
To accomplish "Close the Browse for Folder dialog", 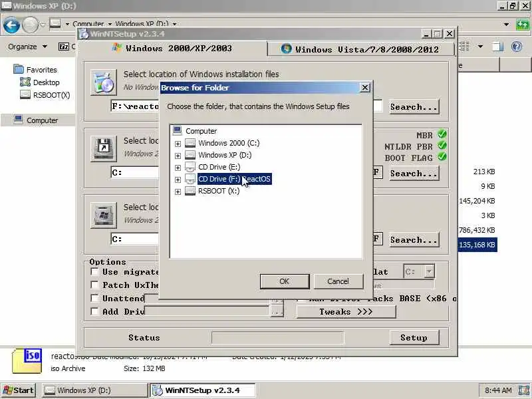I will pos(364,88).
